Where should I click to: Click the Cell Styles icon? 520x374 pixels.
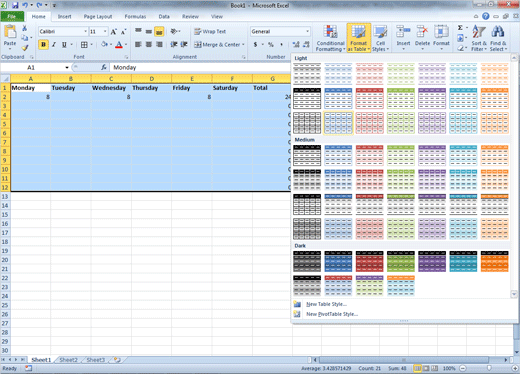(380, 32)
